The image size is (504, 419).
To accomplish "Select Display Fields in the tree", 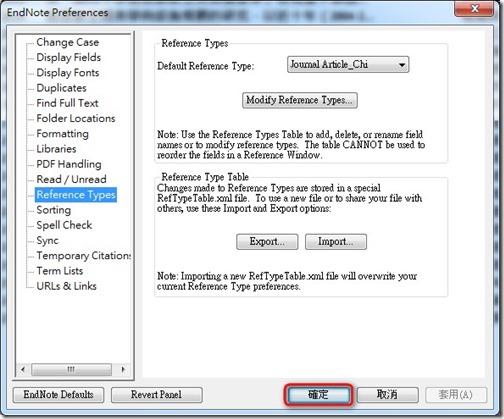I will click(68, 57).
